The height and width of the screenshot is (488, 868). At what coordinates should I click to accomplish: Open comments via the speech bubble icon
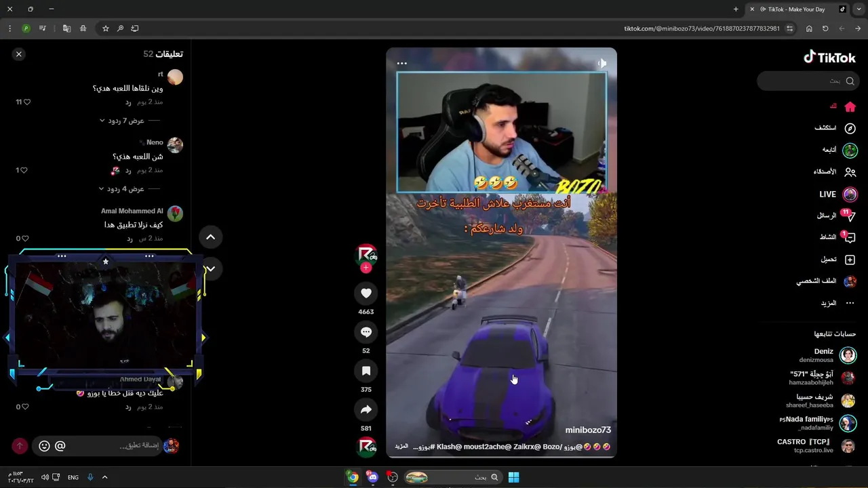tap(366, 332)
